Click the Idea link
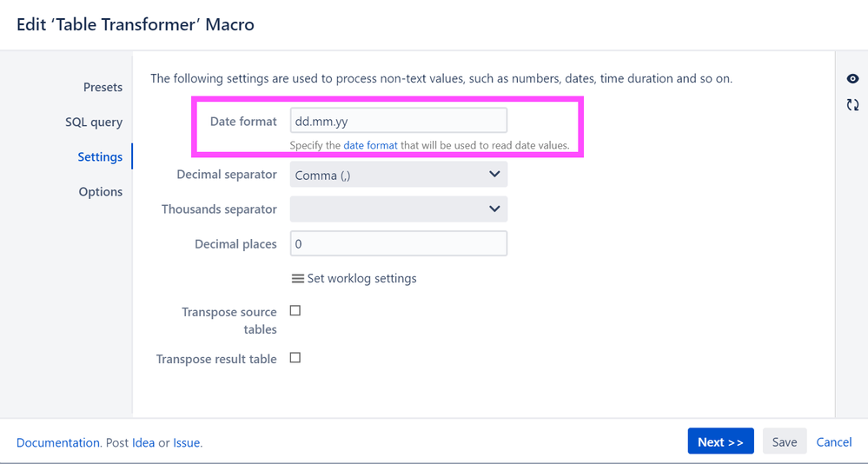The image size is (868, 464). point(143,443)
